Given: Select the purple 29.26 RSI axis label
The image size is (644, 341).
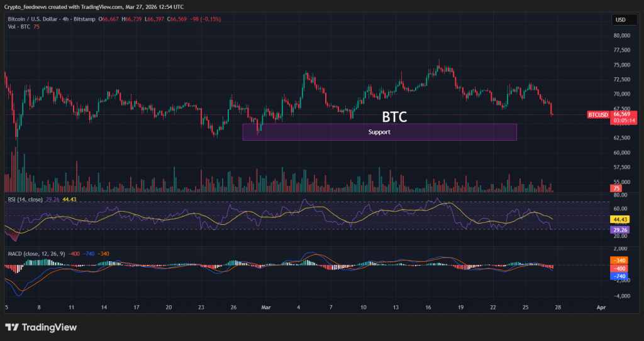Looking at the screenshot, I should pyautogui.click(x=621, y=230).
